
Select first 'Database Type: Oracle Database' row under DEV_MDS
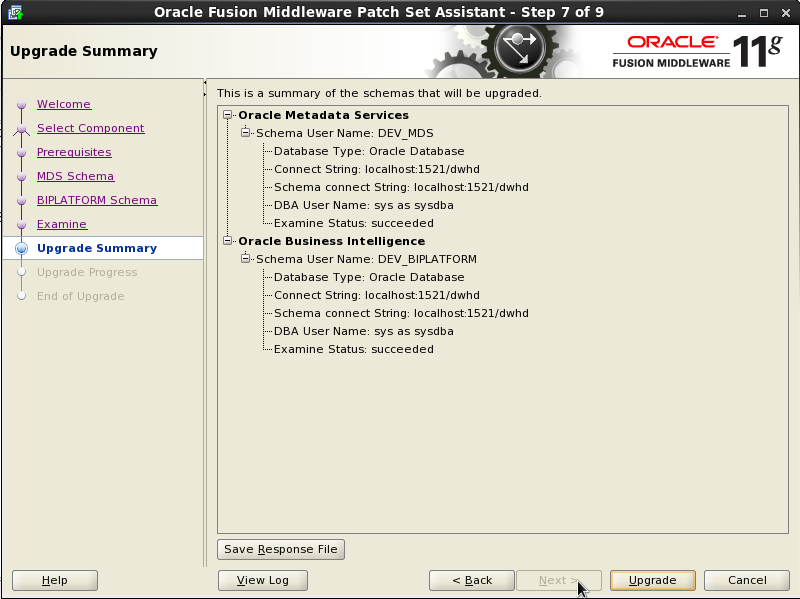pos(369,151)
